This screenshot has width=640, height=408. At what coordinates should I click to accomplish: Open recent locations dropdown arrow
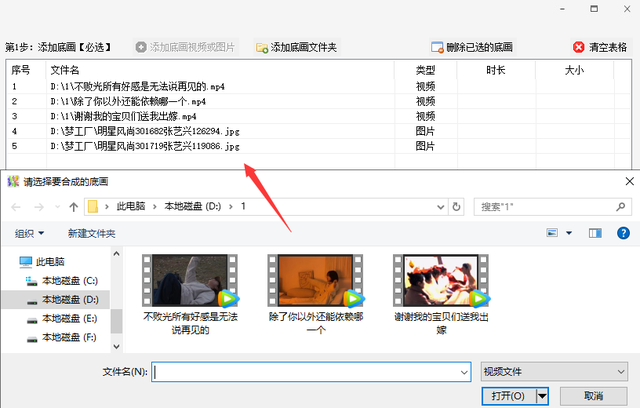58,207
